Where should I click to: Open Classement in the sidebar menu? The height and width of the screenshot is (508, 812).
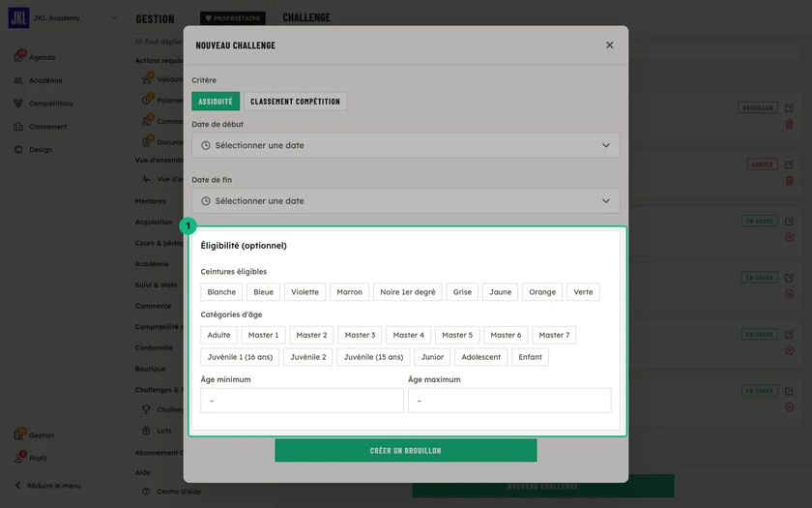48,127
